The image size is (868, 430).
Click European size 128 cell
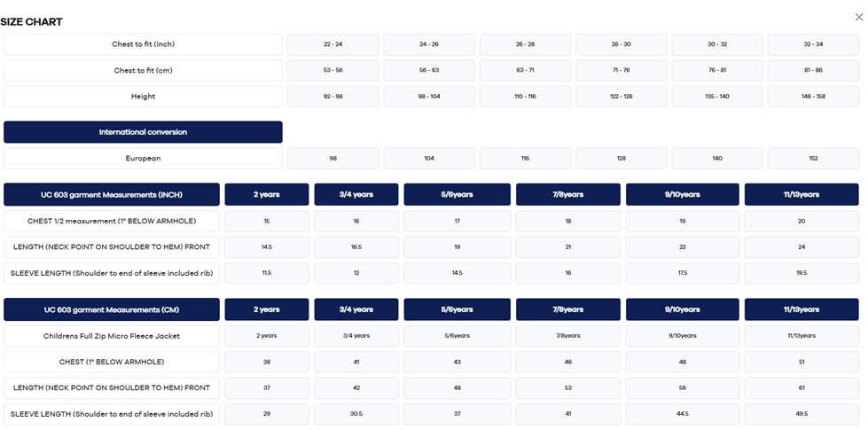click(x=621, y=158)
